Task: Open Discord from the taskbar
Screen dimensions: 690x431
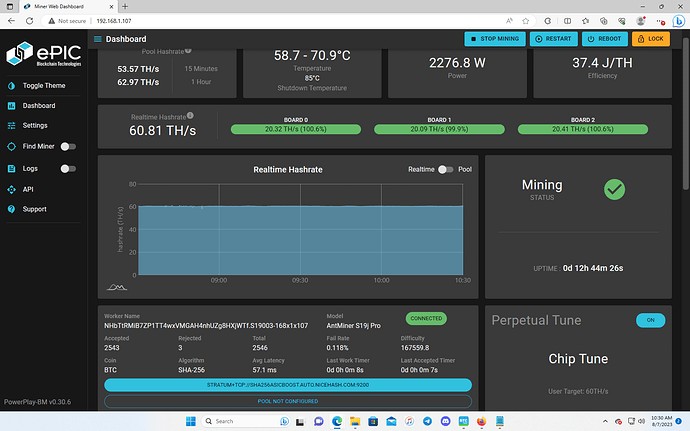Action: 445,421
